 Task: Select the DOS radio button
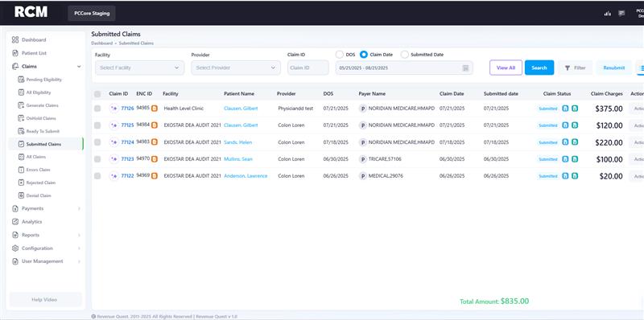(x=339, y=55)
